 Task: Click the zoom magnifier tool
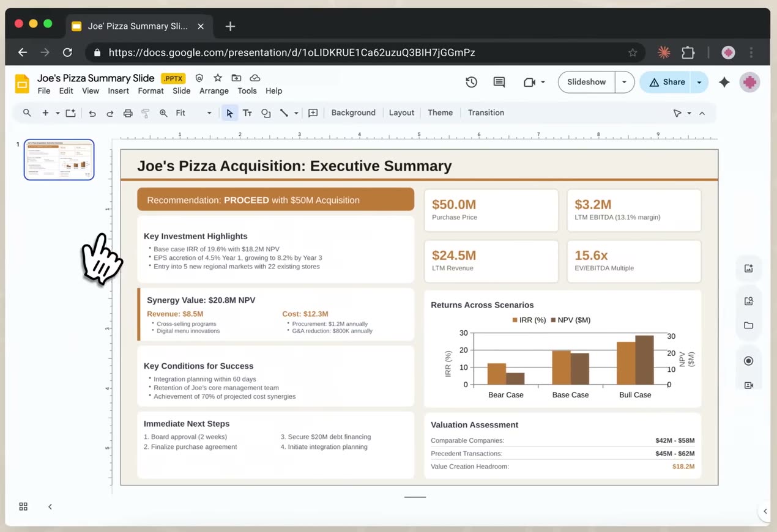click(x=163, y=113)
